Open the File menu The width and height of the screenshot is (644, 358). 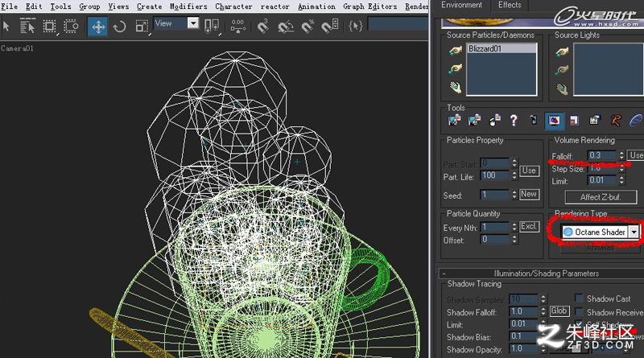(9, 6)
